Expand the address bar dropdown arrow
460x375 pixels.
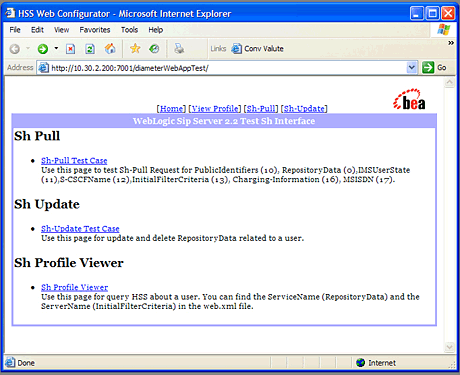[412, 68]
